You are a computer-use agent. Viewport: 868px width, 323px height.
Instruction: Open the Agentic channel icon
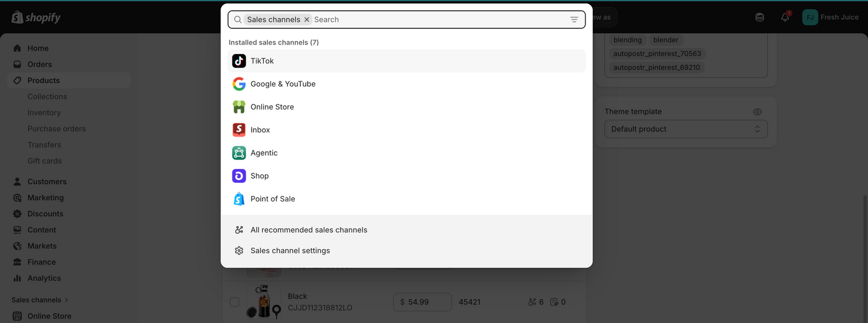pyautogui.click(x=239, y=153)
